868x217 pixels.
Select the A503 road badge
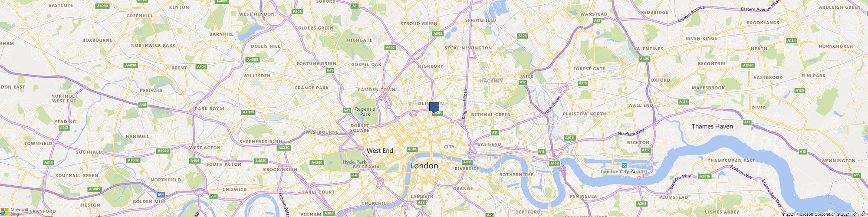(x=438, y=33)
